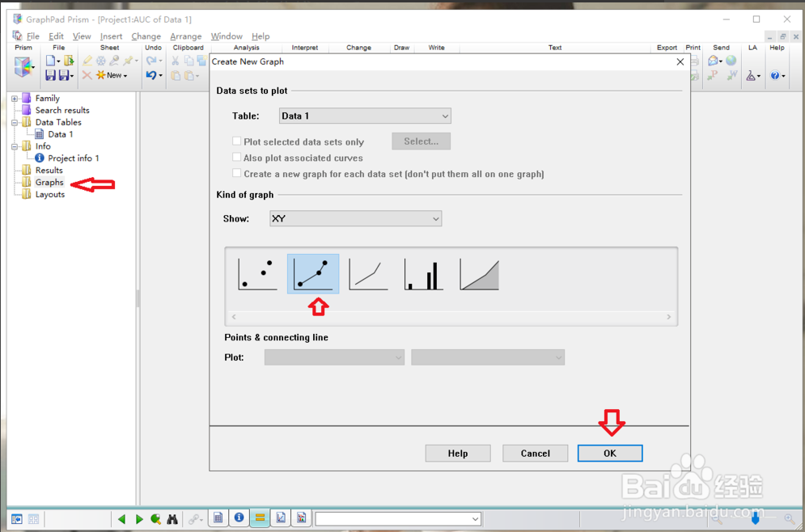
Task: Click the first floppy-disk Save icon
Action: click(50, 75)
